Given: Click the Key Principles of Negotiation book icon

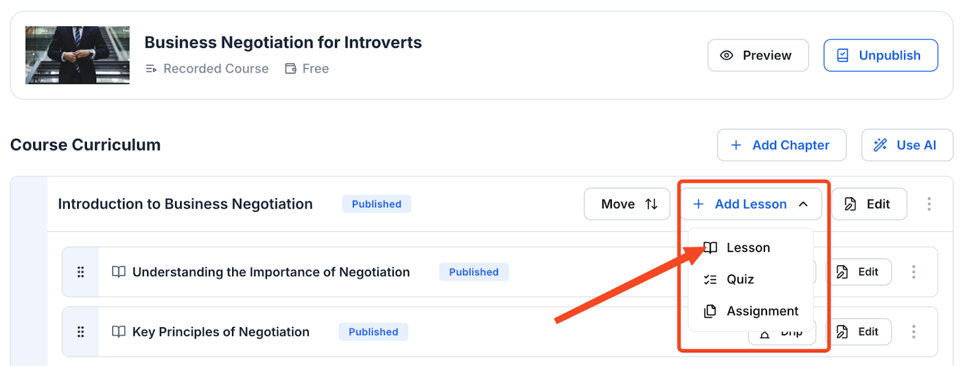Looking at the screenshot, I should pyautogui.click(x=119, y=332).
